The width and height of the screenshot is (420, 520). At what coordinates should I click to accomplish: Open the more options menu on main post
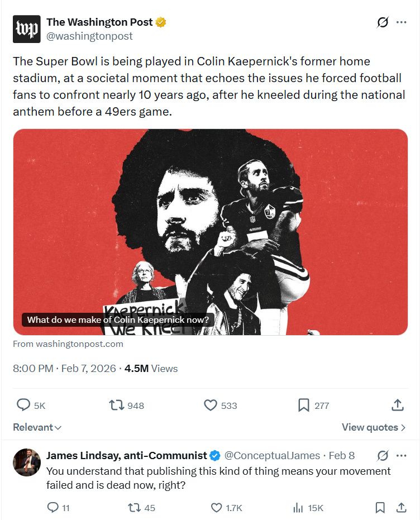click(x=401, y=22)
